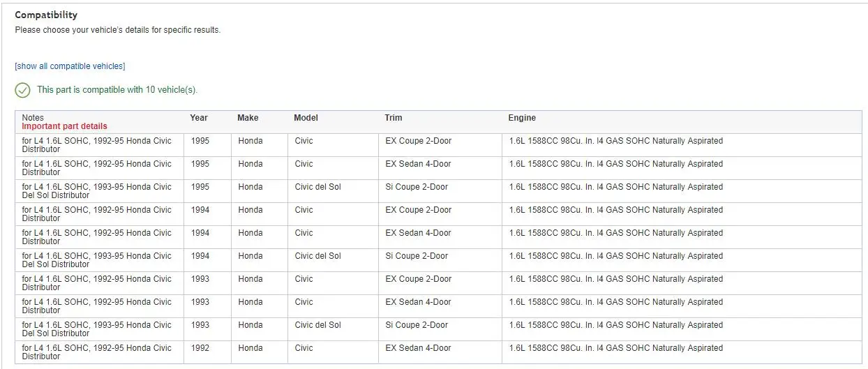Click 'Si Coupe 2-Door' in the 1993 row
Viewport: 868px width, 369px height.
[417, 325]
